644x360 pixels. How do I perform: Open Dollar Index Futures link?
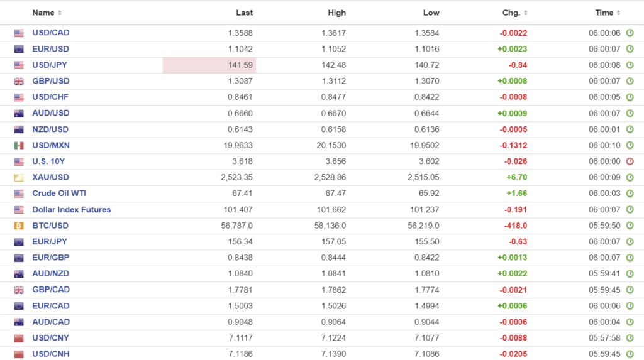coord(71,210)
